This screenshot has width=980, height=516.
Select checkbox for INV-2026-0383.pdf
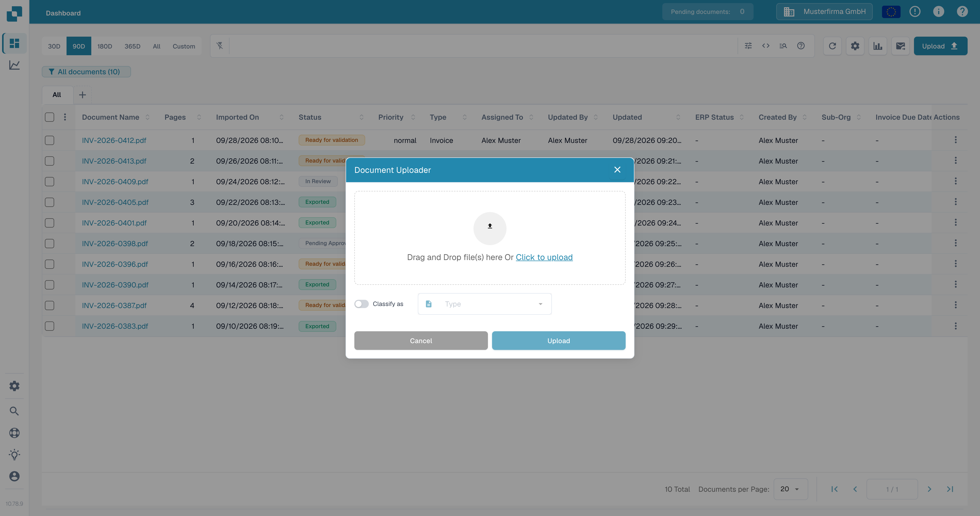click(x=50, y=326)
